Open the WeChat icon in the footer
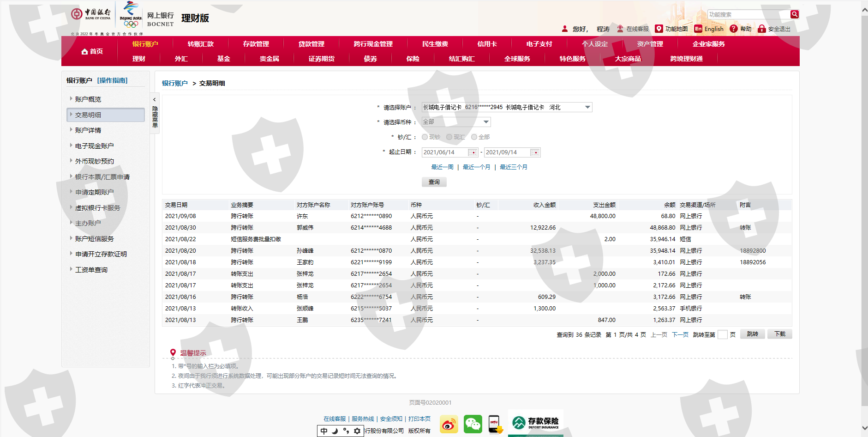868x437 pixels. coord(473,424)
